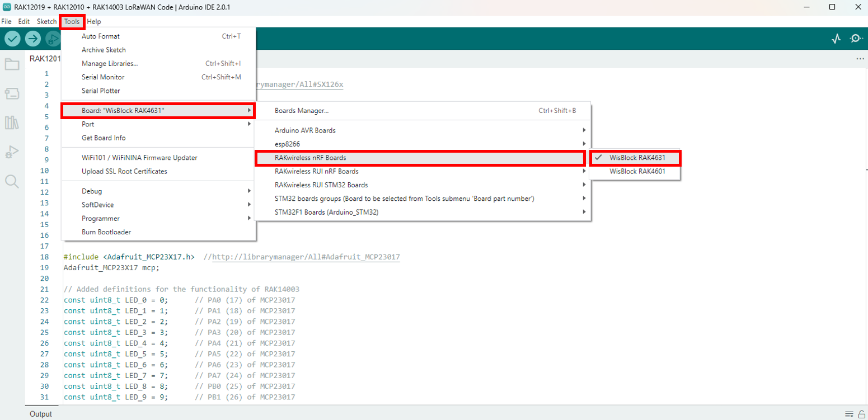Close the open Tools menu
868x420 pixels.
tap(72, 21)
